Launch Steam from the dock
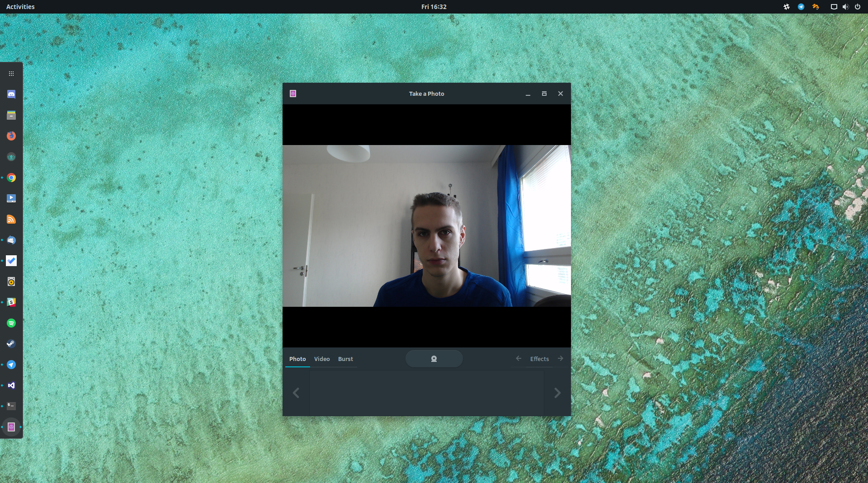This screenshot has width=868, height=483. [11, 344]
